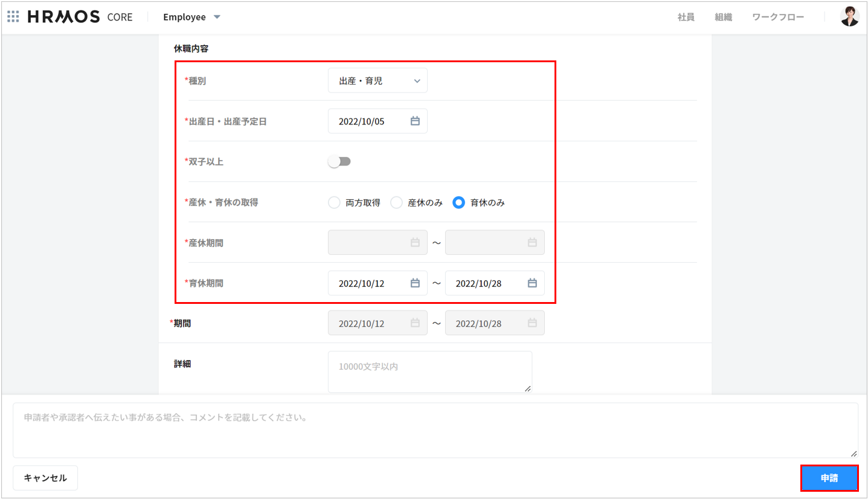Click calendar icon in 期間 start field
Image resolution: width=868 pixels, height=499 pixels.
point(415,323)
